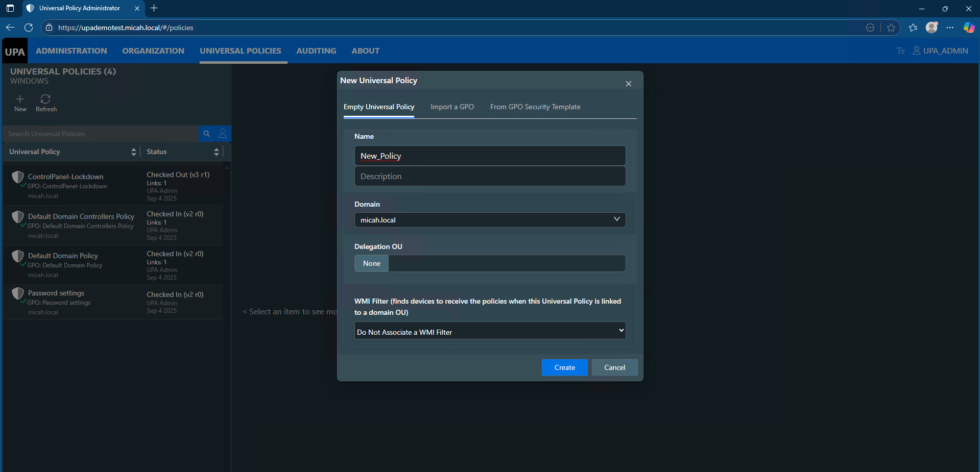Open the Domain dropdown showing micah.local

[x=489, y=220]
